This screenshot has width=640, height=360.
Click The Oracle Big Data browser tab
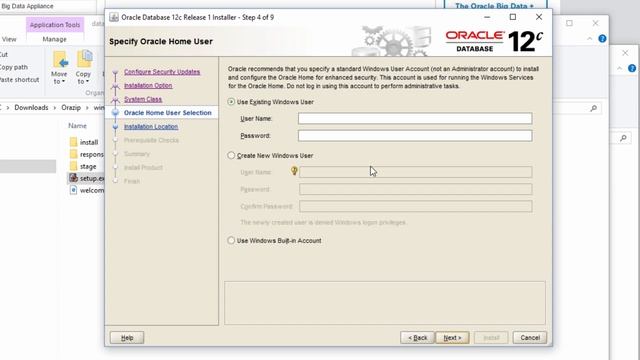[x=494, y=6]
